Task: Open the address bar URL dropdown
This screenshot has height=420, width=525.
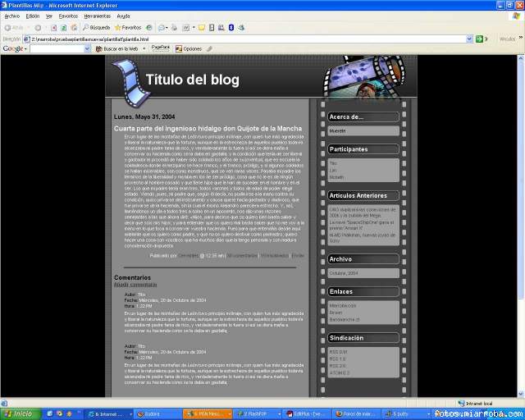Action: (469, 39)
